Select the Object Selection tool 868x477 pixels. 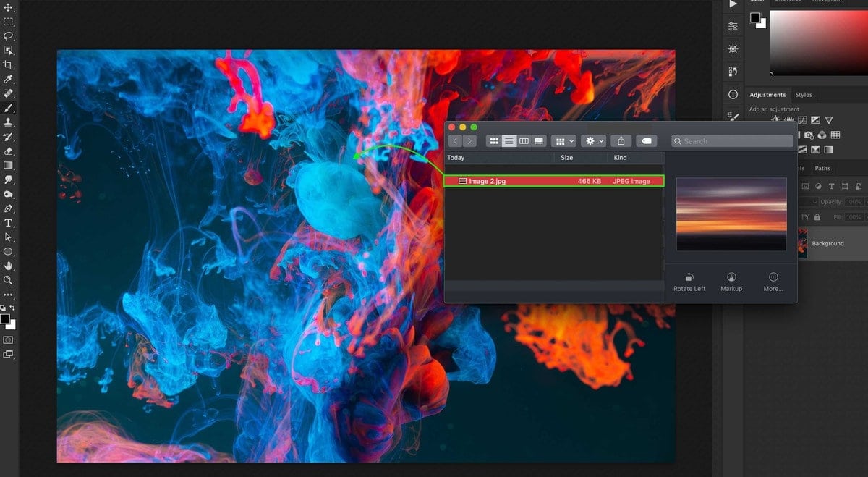click(x=9, y=51)
